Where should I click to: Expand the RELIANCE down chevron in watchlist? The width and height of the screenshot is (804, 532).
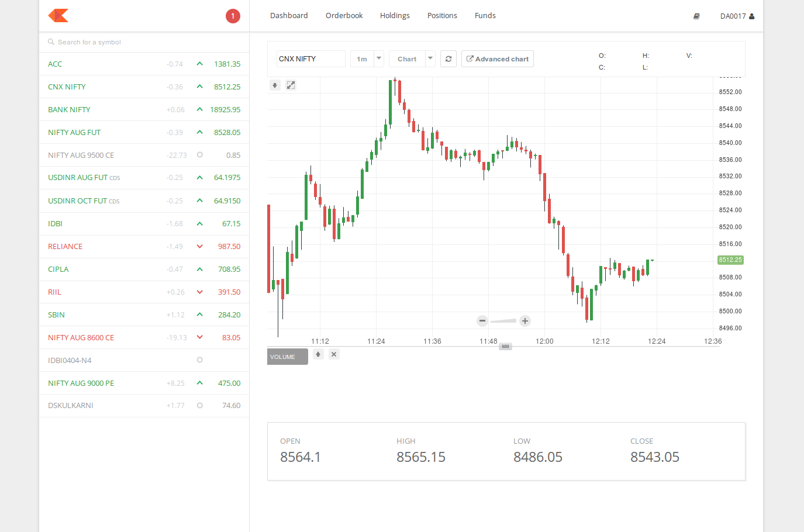tap(199, 246)
